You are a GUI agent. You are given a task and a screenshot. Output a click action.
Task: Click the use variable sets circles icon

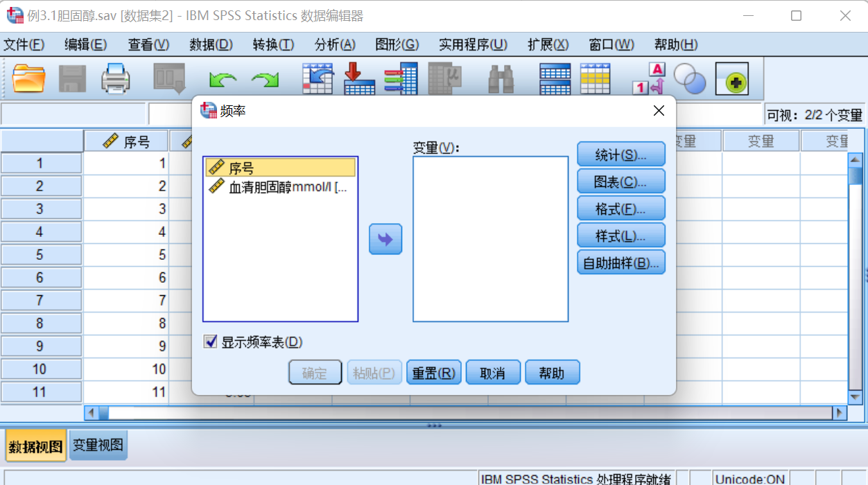click(690, 80)
